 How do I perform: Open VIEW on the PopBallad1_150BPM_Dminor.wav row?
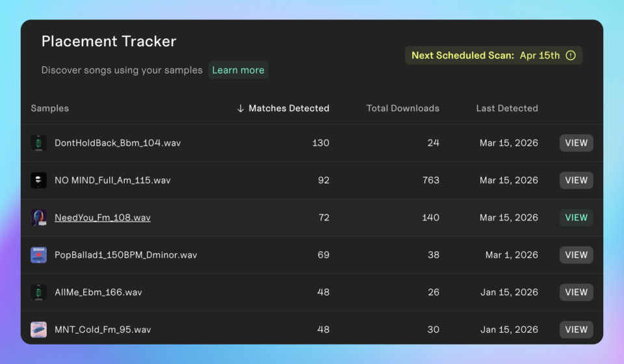coord(577,255)
